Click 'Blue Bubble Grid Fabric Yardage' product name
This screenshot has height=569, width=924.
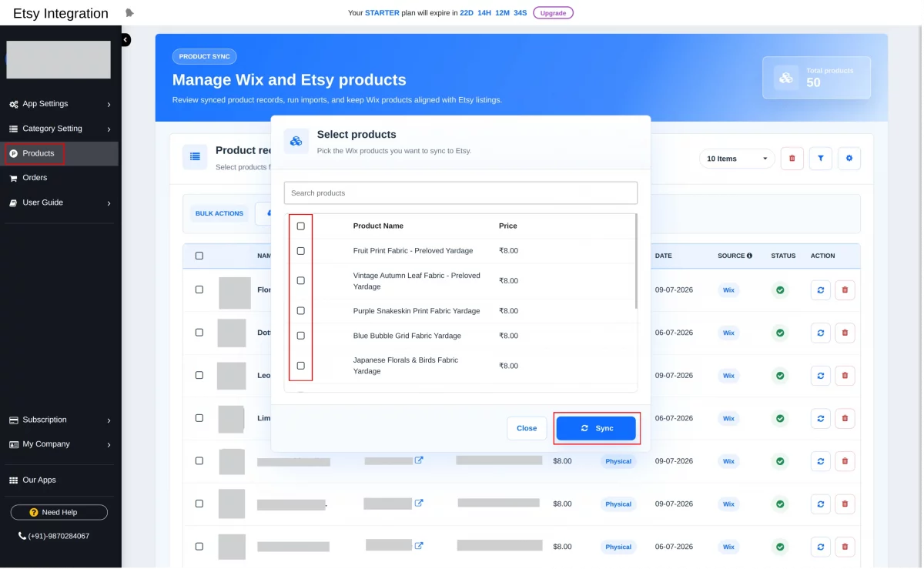click(407, 336)
